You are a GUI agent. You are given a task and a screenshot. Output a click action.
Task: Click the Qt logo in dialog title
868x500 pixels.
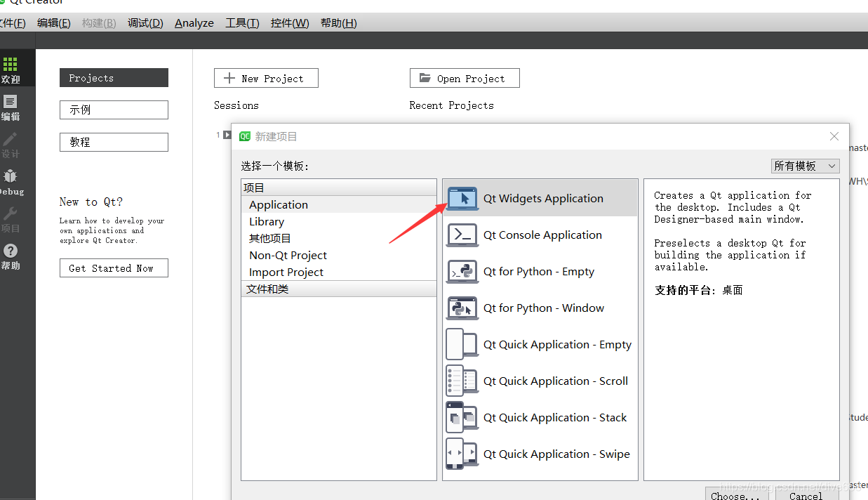[x=245, y=136]
